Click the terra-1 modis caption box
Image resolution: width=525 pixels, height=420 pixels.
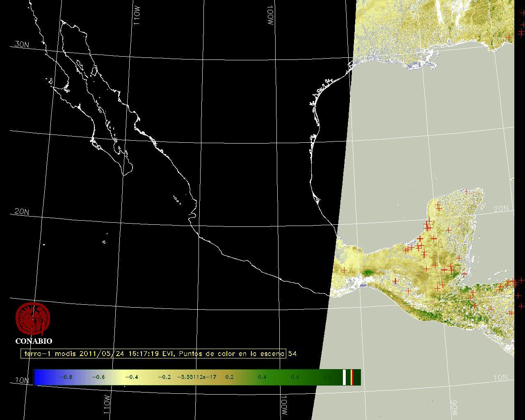[153, 354]
